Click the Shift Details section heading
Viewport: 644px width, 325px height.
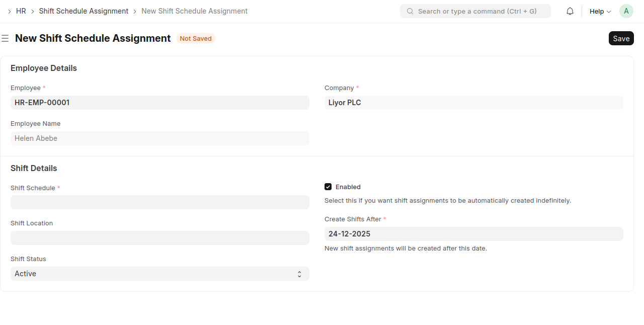(34, 168)
